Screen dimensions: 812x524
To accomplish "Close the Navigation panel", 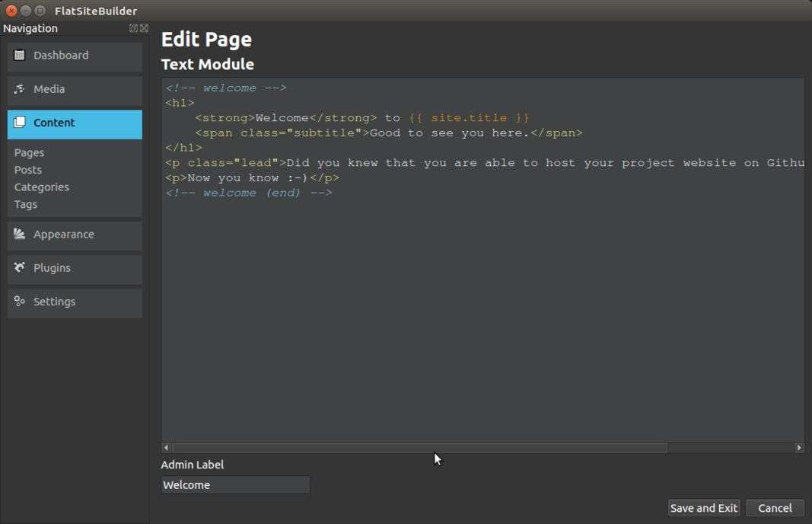I will click(x=144, y=28).
